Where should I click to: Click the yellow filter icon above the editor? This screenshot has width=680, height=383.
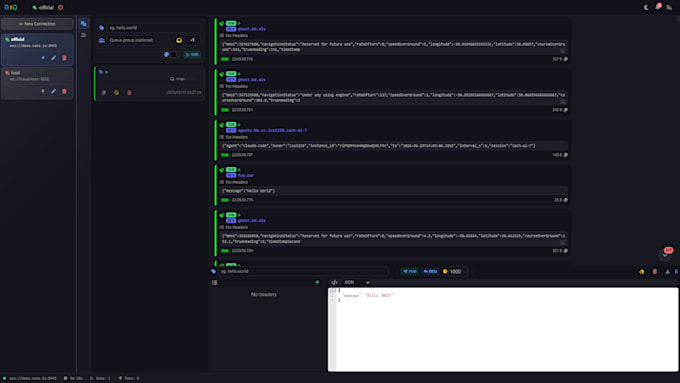642,272
